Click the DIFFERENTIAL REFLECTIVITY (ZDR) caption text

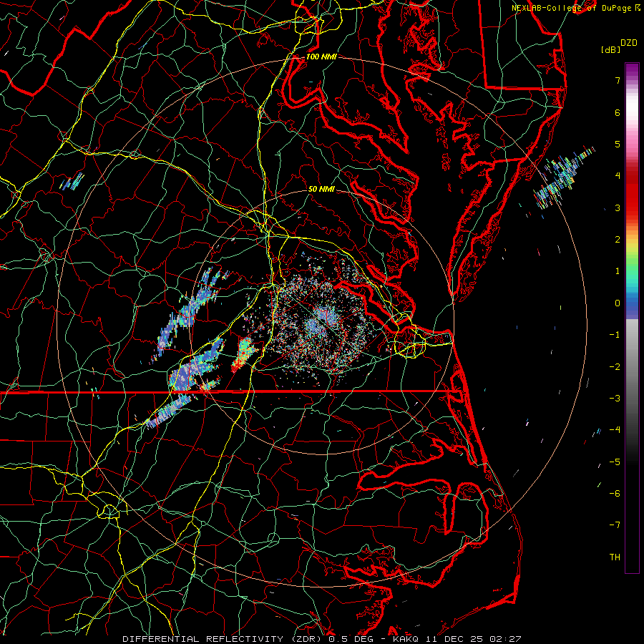coord(221,639)
